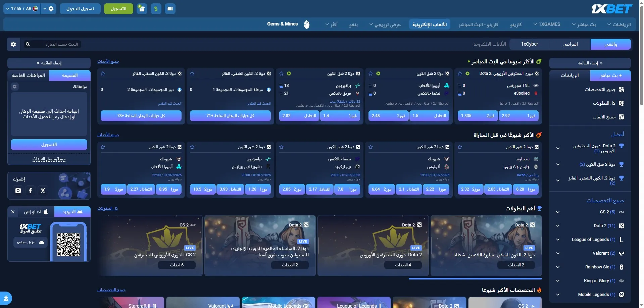Click the 1XBET logo

tap(611, 9)
